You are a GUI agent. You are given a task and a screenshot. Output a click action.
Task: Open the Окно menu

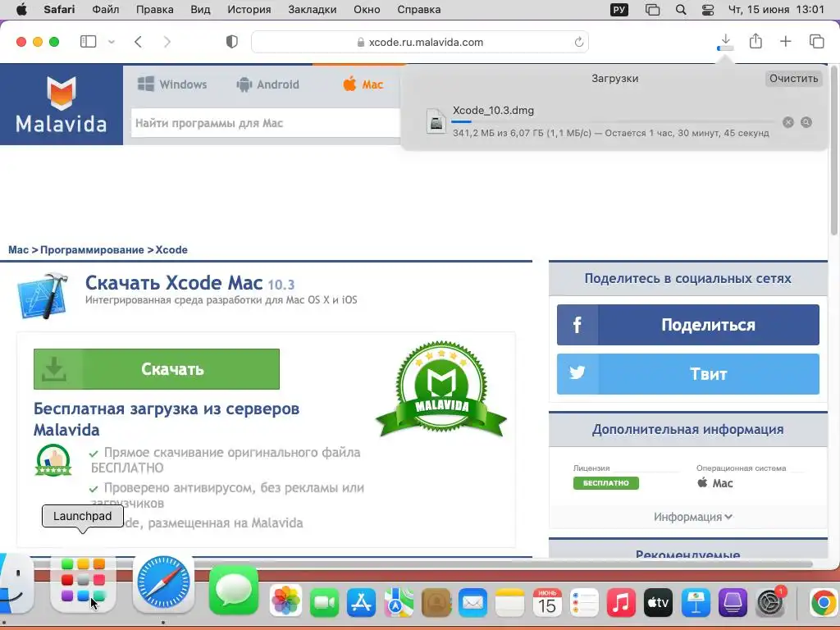click(367, 10)
